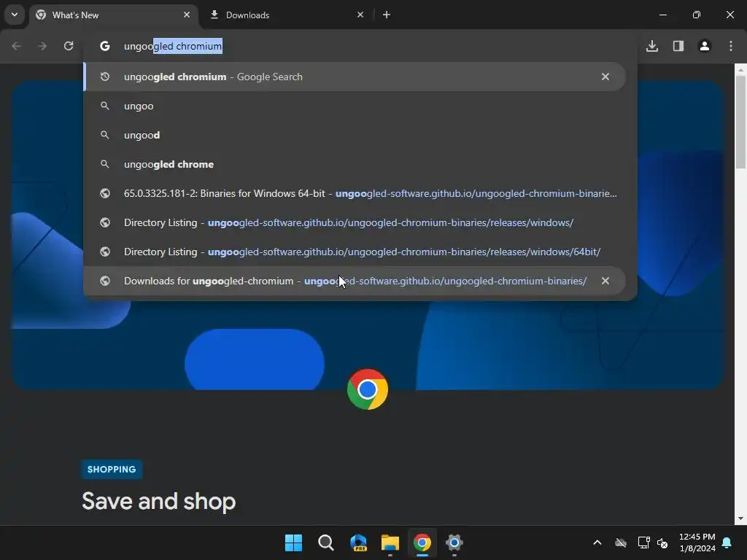Open the notification bell icon
Screen dimensions: 747x560
(727, 542)
